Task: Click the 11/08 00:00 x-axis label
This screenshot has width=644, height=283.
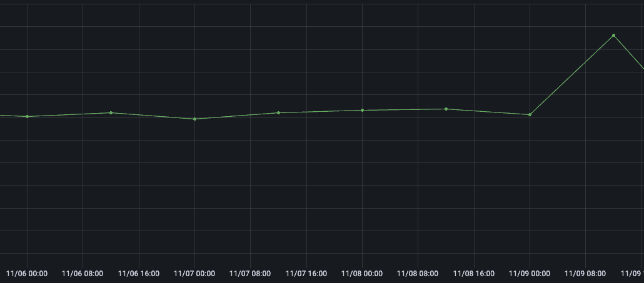Action: coord(362,274)
